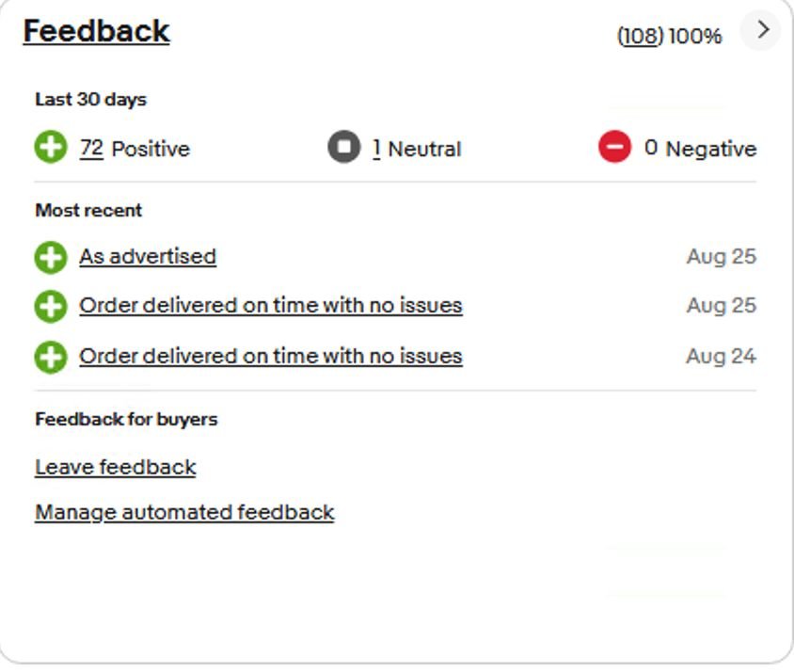Open the Aug 24 Order delivered on time feedback

[x=271, y=357]
